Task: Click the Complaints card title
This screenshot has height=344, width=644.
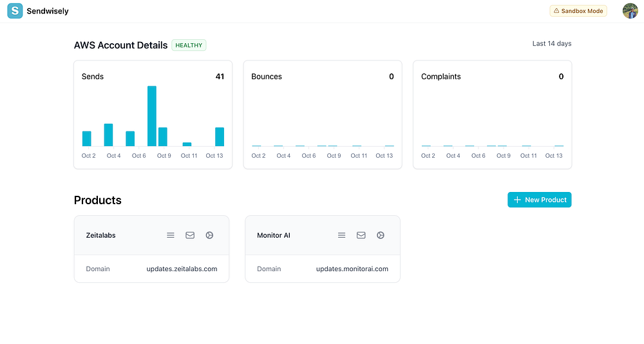Action: [440, 77]
